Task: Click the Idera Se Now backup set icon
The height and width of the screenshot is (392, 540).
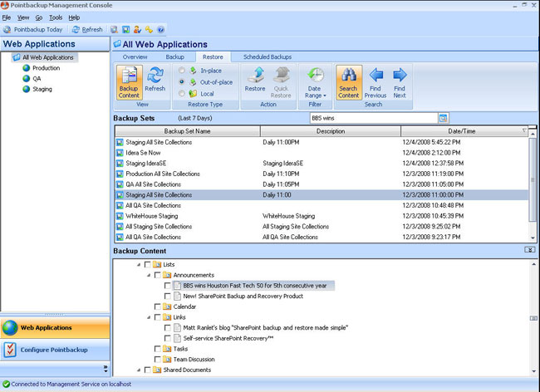Action: click(120, 153)
